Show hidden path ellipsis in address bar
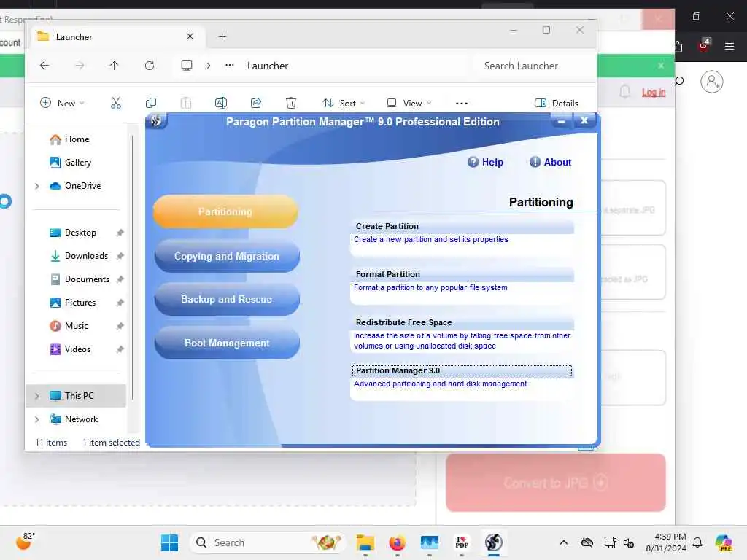The height and width of the screenshot is (560, 747). pyautogui.click(x=230, y=65)
